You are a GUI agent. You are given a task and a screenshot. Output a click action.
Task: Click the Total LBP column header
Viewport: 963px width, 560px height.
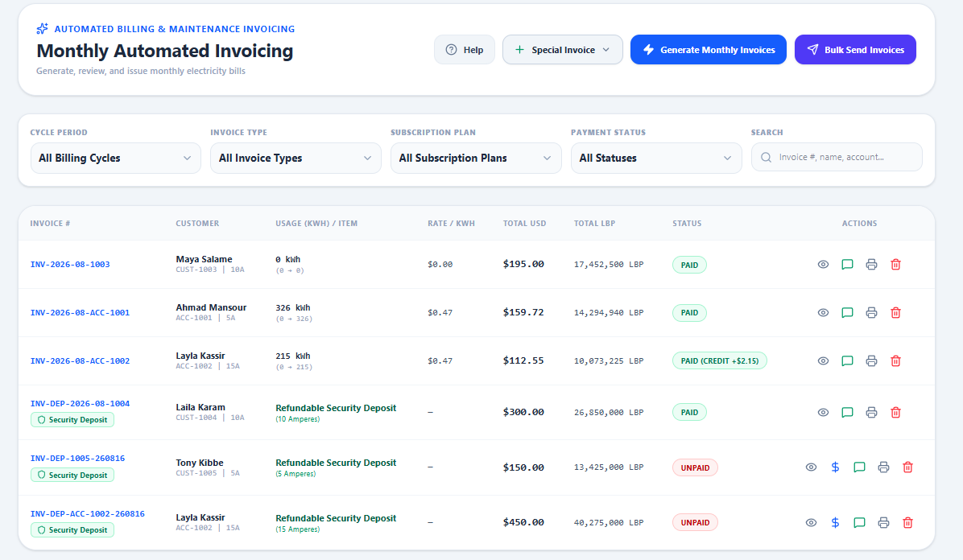(x=594, y=224)
